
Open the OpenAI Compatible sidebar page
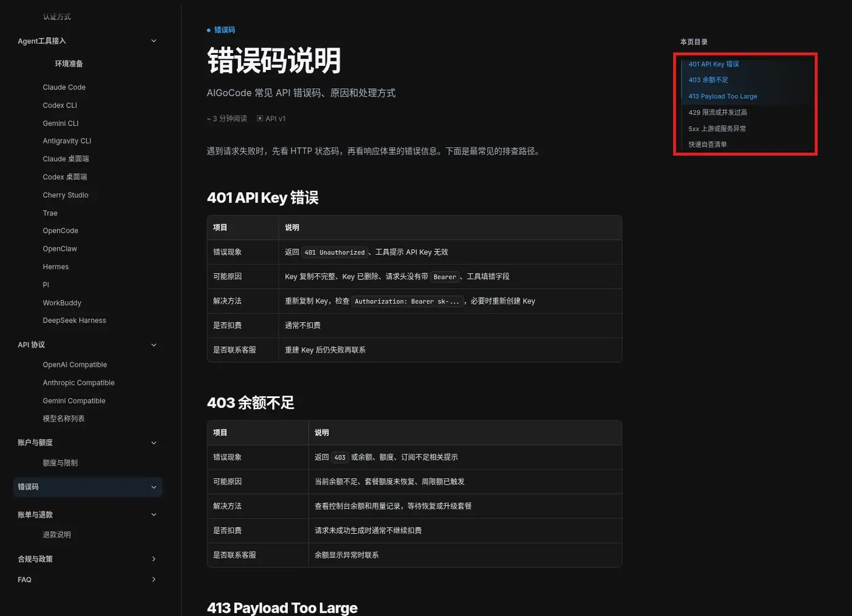[75, 365]
